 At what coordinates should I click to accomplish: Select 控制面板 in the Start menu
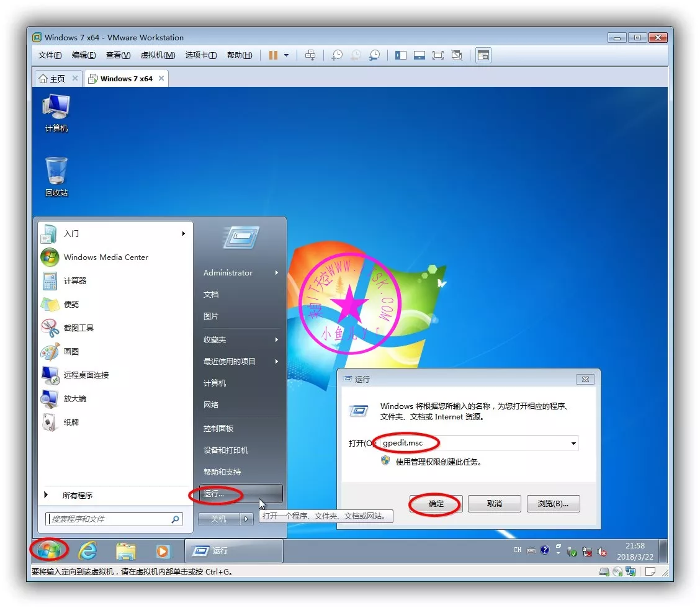point(218,429)
